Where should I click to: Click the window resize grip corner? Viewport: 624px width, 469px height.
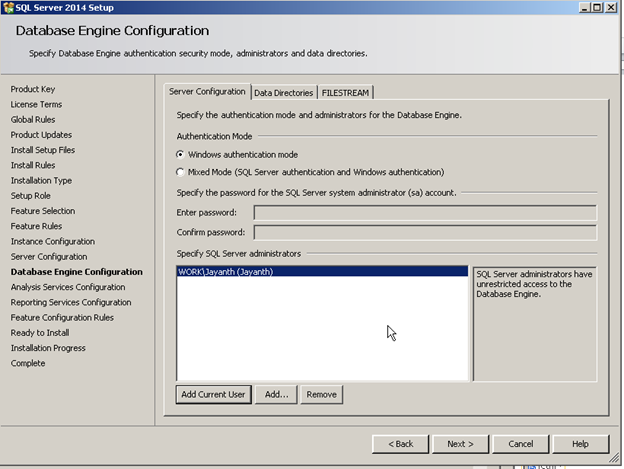(614, 458)
